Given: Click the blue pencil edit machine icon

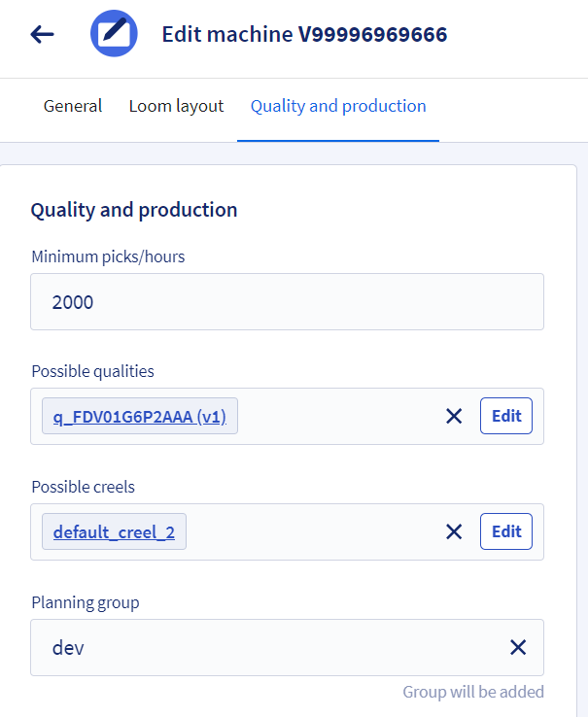Looking at the screenshot, I should [x=114, y=35].
